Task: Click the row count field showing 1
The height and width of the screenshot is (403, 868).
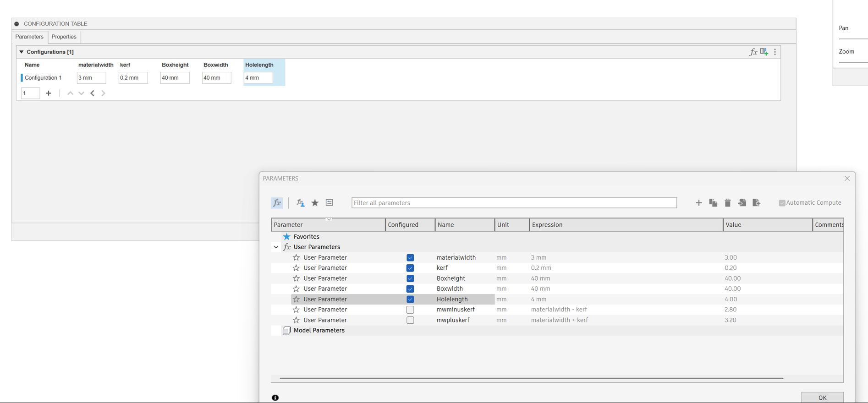Action: (x=30, y=93)
